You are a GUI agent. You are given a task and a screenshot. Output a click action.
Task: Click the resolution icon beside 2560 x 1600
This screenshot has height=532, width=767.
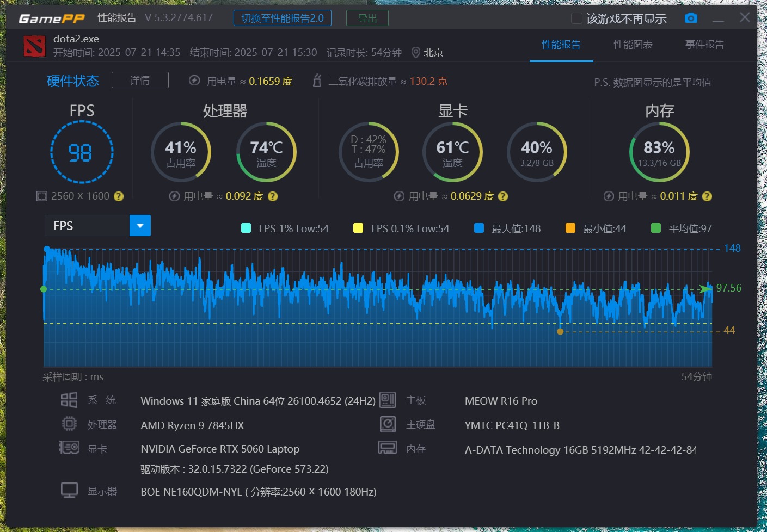pyautogui.click(x=42, y=196)
